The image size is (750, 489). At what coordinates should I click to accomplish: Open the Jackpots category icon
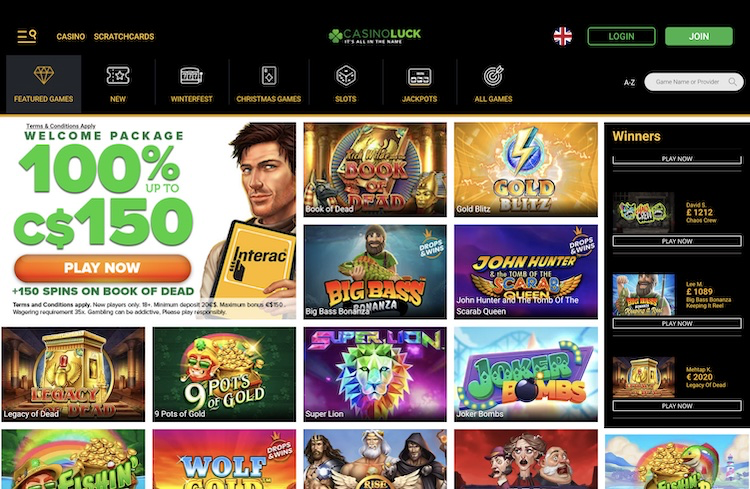(x=419, y=77)
